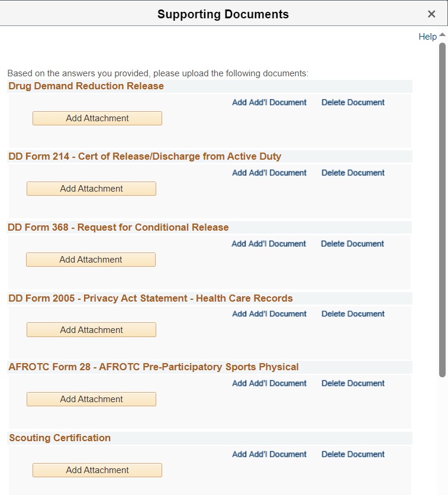Close the Supporting Documents dialog
The image size is (448, 495).
tap(431, 14)
